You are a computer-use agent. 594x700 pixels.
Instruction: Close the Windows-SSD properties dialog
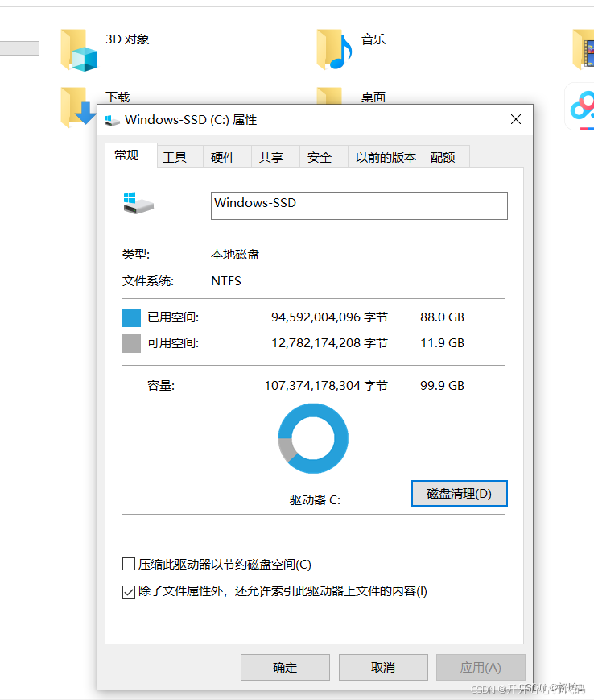[516, 119]
